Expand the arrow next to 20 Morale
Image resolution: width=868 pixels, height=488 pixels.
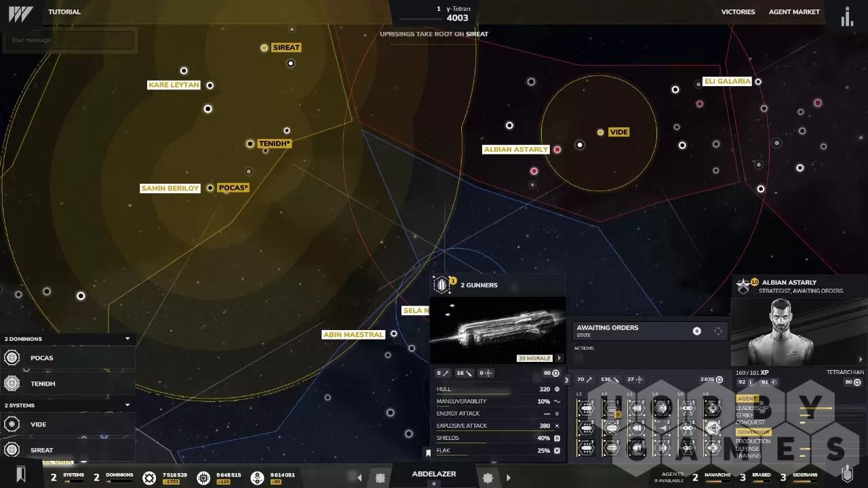[x=559, y=358]
